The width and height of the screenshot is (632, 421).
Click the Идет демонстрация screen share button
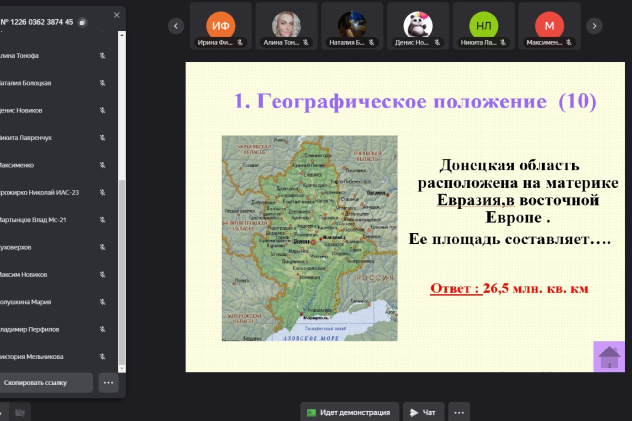[x=349, y=412]
